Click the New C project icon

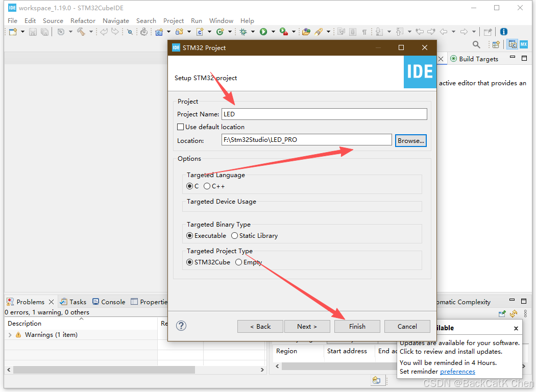[x=159, y=32]
